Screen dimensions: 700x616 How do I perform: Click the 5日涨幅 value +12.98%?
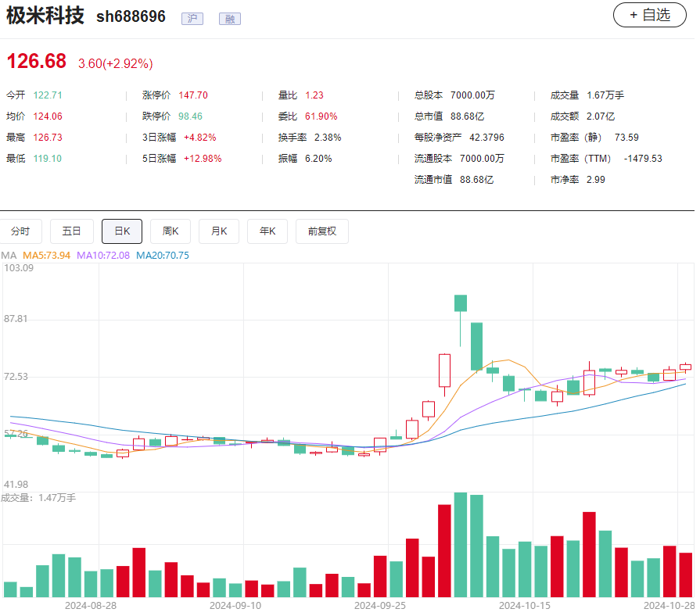(x=203, y=159)
